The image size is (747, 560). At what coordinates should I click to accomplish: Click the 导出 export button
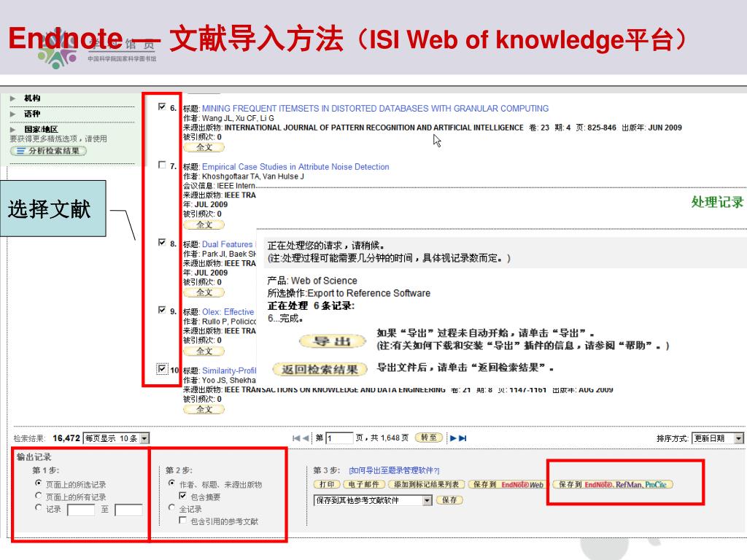tap(333, 341)
